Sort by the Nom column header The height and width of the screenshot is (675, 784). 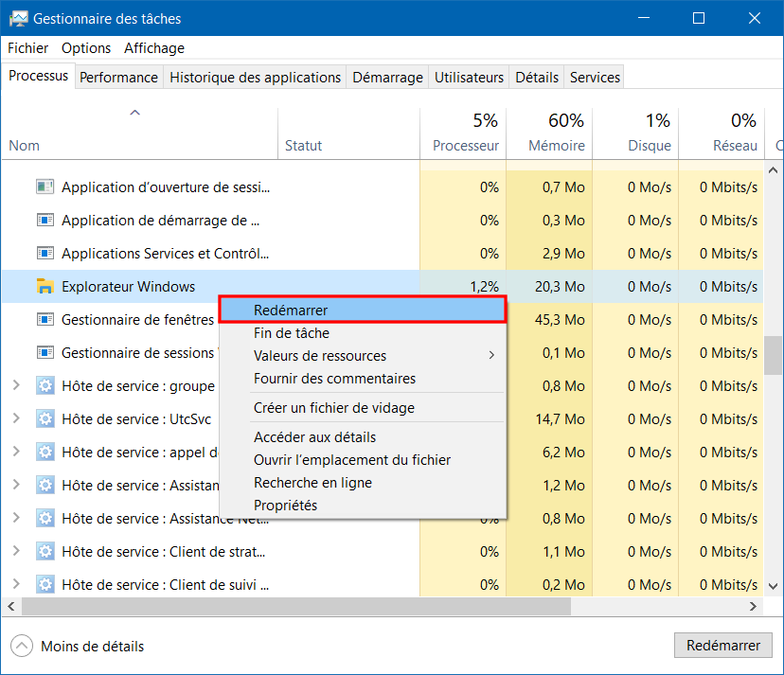(139, 134)
